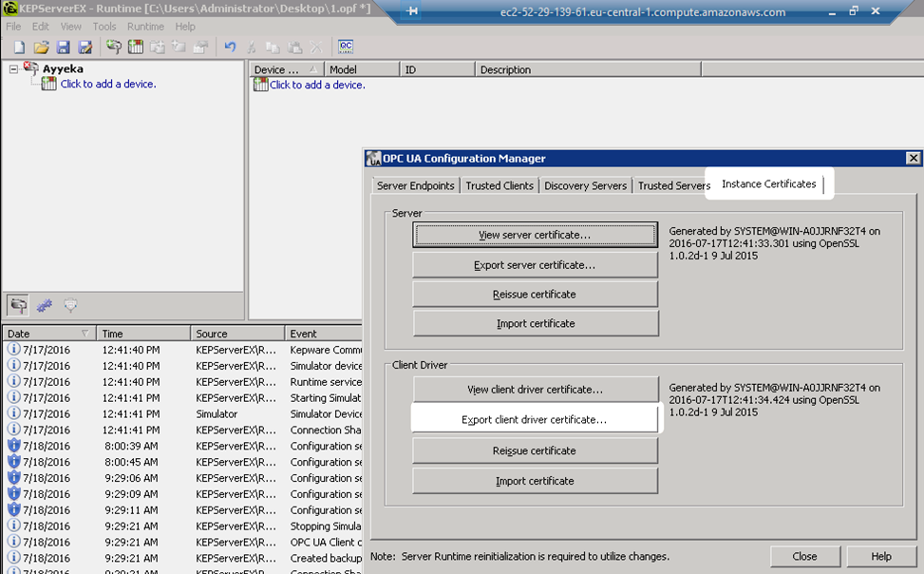The image size is (924, 574).
Task: Click View server certificate button
Action: coord(535,235)
